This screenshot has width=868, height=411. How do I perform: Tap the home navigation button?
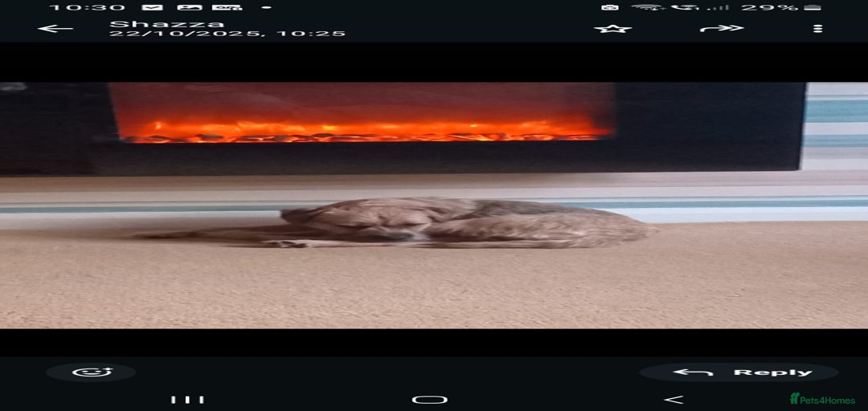point(429,400)
